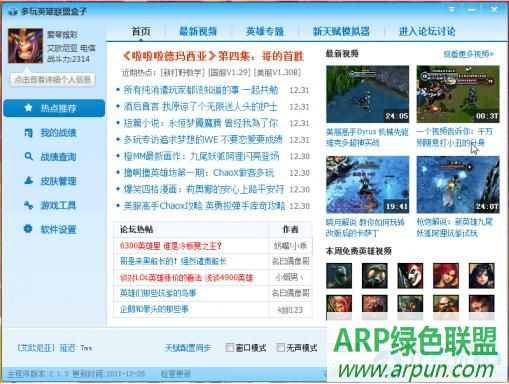Open video title 枪炮解说 新英雄九尾妖狐
The height and width of the screenshot is (384, 509).
click(x=455, y=228)
